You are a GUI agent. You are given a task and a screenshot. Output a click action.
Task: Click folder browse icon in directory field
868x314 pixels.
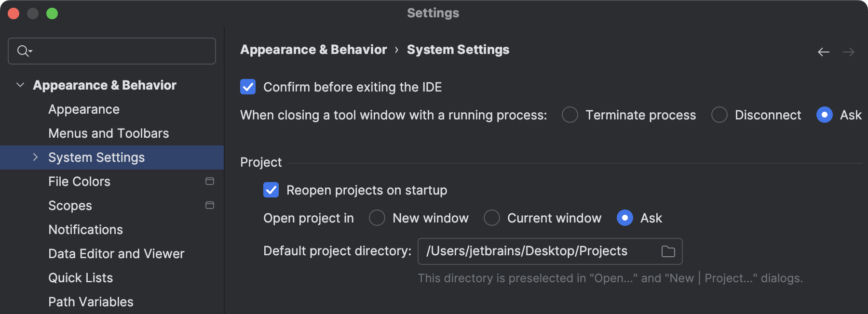point(668,251)
